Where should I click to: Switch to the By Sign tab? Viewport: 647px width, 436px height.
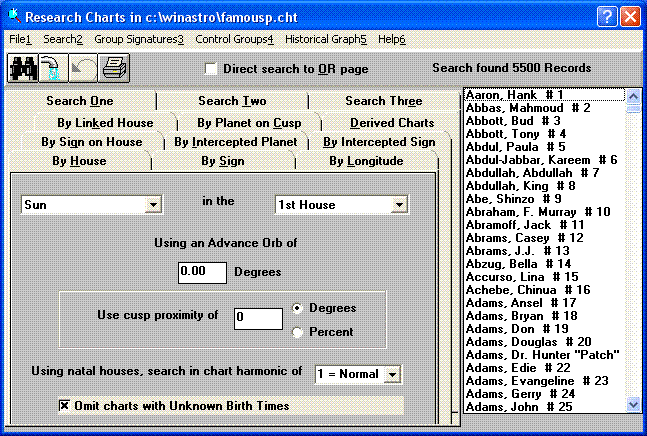pyautogui.click(x=223, y=161)
